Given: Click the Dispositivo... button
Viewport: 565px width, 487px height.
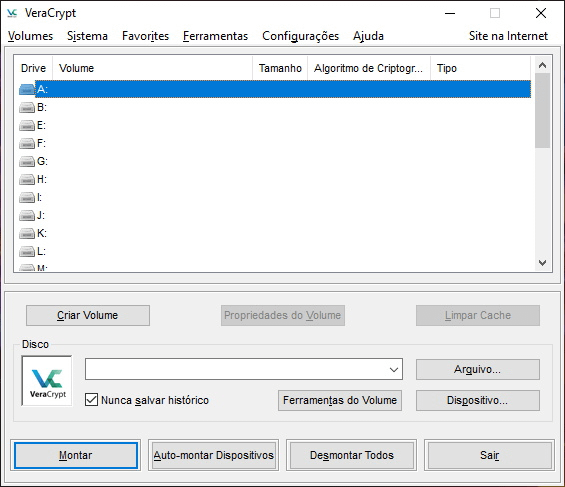Looking at the screenshot, I should [478, 400].
